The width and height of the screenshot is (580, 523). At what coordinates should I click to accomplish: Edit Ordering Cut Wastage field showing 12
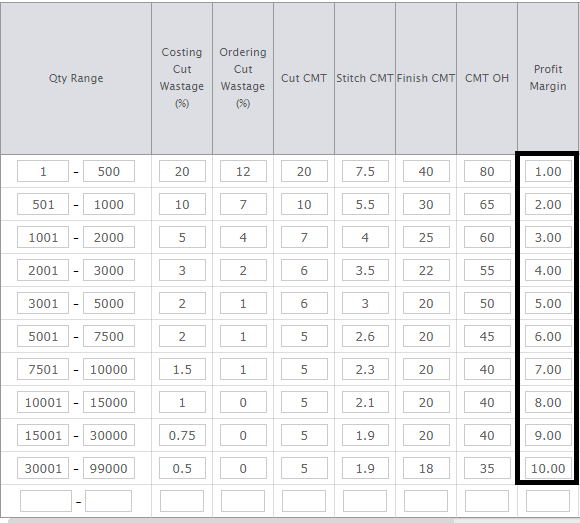(243, 171)
